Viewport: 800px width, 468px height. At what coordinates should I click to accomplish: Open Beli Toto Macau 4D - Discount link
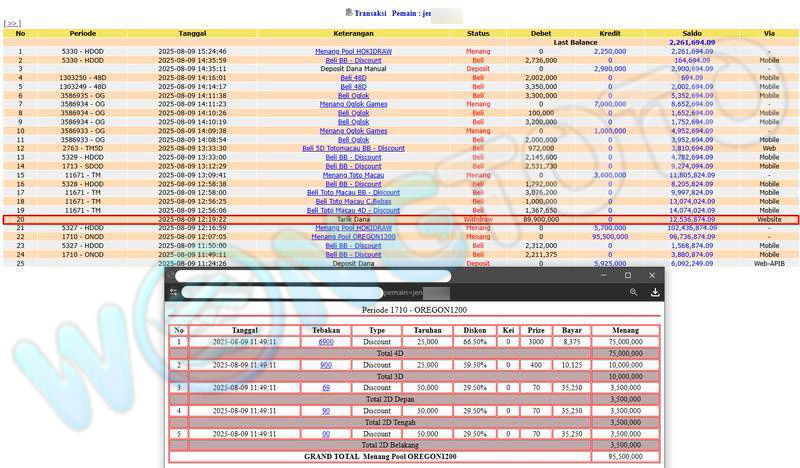[x=353, y=210]
